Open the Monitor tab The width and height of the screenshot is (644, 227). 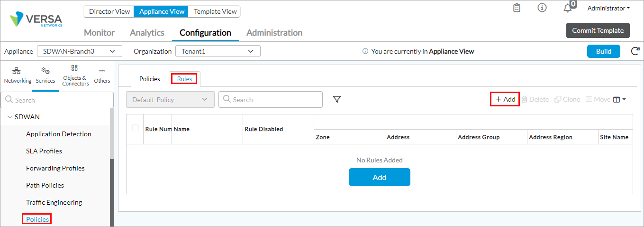click(100, 33)
